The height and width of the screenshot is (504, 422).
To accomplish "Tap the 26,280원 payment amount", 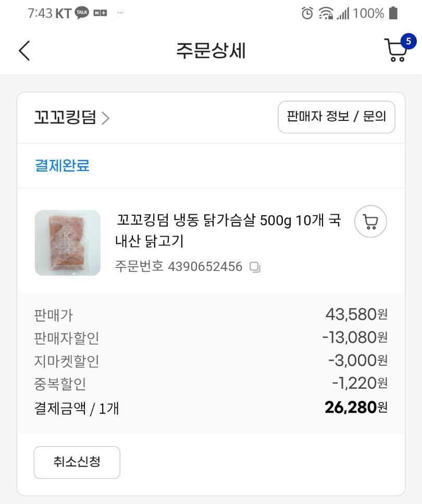I will tap(356, 407).
